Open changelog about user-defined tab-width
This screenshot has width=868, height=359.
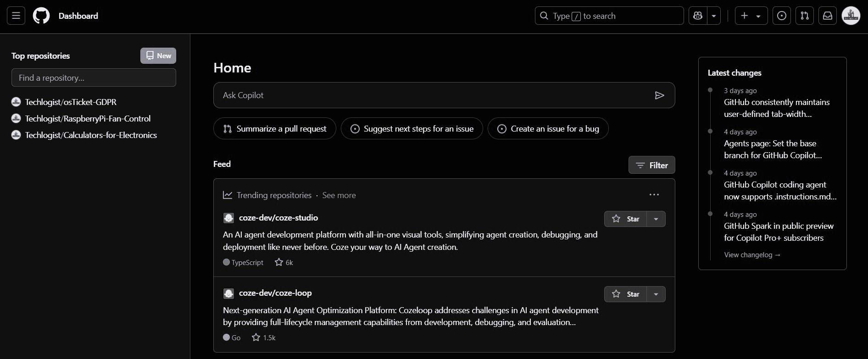click(777, 108)
